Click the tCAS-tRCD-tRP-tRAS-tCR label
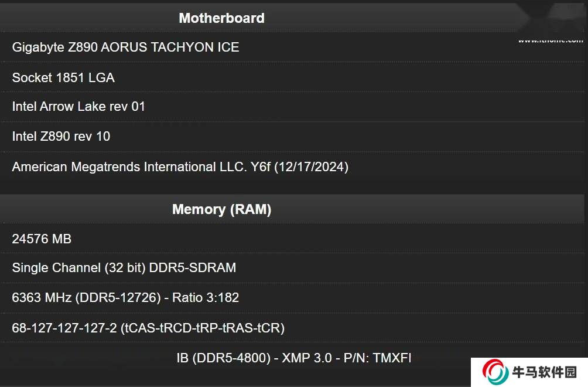Image resolution: width=588 pixels, height=387 pixels. point(203,328)
